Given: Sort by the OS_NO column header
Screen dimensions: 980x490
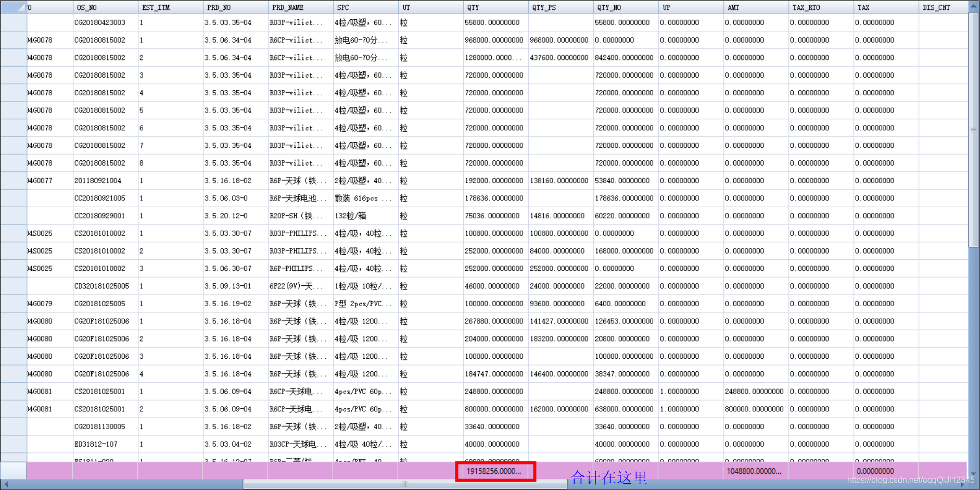Looking at the screenshot, I should (105, 7).
